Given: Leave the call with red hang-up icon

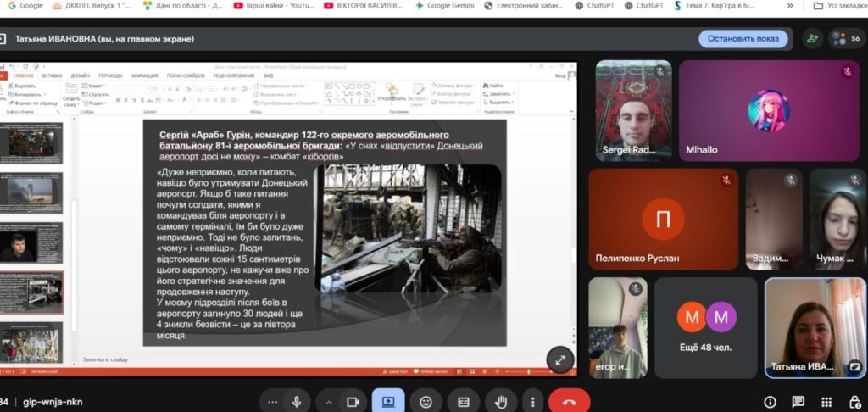Looking at the screenshot, I should click(569, 401).
